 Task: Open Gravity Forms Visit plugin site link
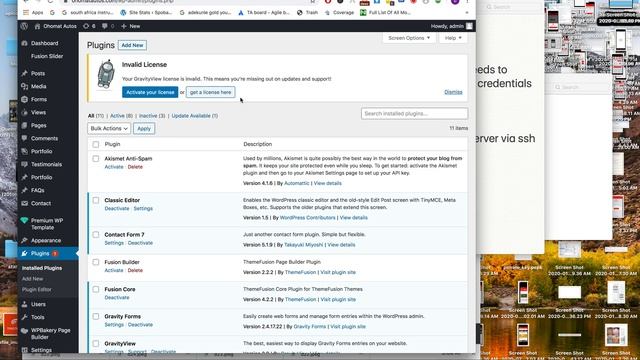[x=348, y=327]
